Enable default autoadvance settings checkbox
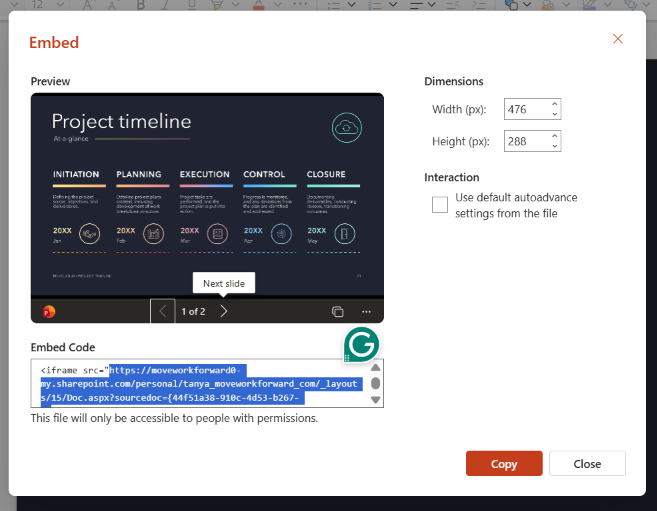 tap(440, 205)
